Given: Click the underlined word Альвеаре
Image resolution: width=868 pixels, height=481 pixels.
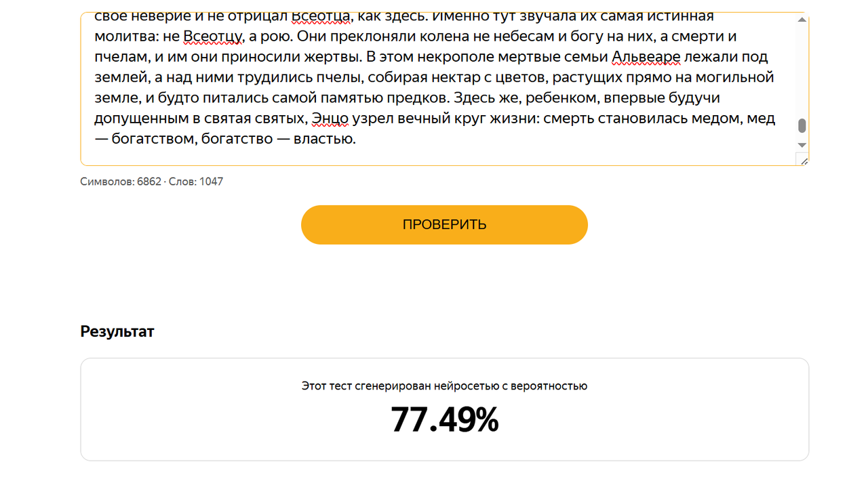Looking at the screenshot, I should [x=647, y=57].
